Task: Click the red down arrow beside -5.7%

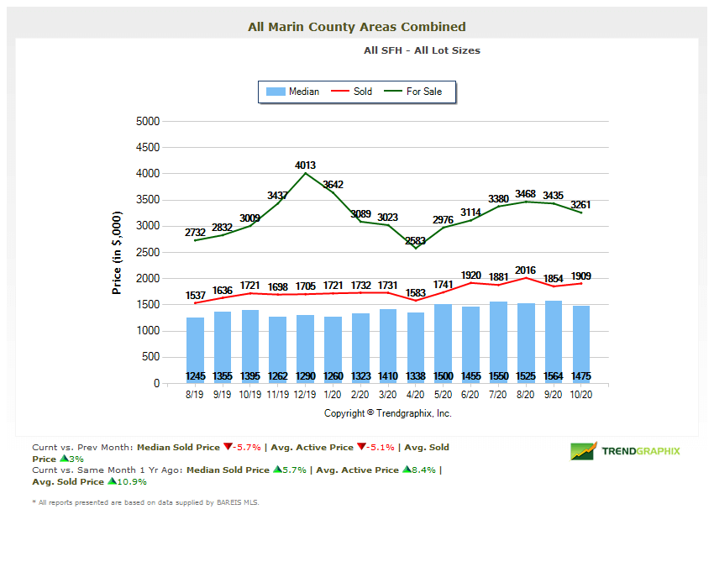Action: pos(227,448)
